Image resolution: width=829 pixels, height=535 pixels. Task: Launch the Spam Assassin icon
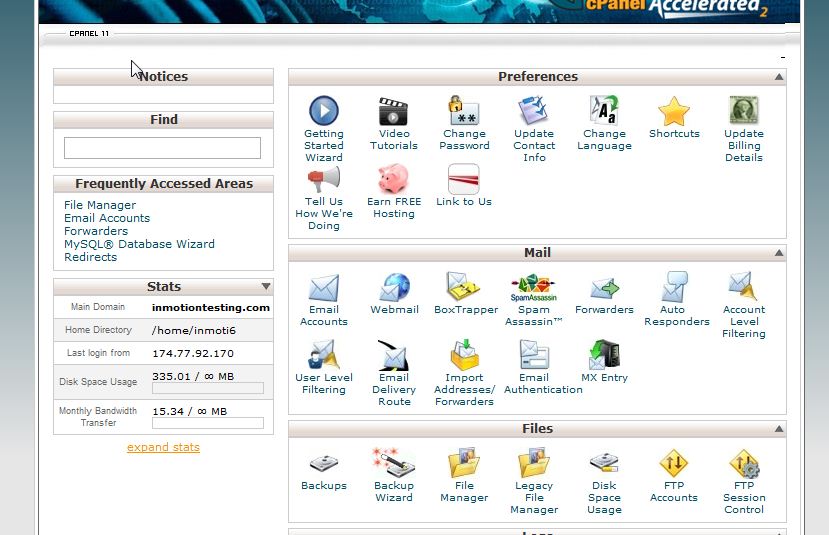[x=533, y=288]
